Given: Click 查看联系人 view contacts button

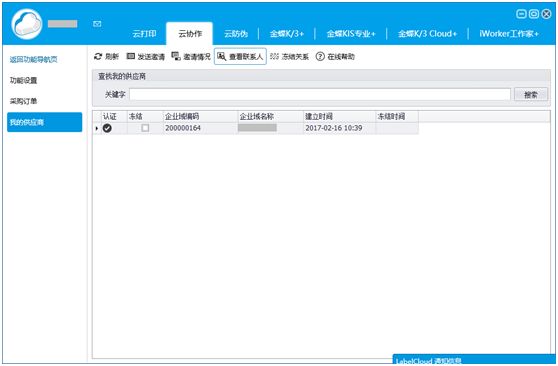Looking at the screenshot, I should 240,56.
